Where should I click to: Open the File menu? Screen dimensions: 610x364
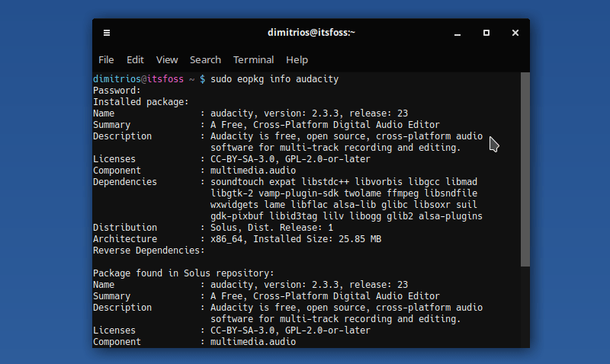point(106,60)
